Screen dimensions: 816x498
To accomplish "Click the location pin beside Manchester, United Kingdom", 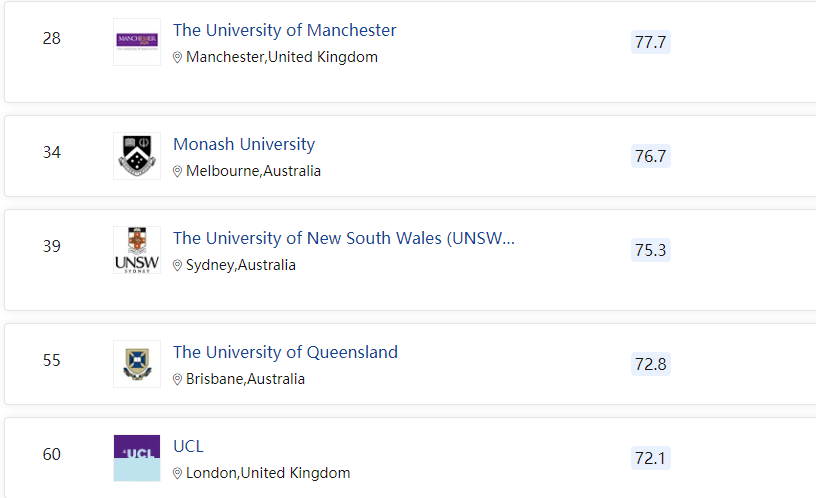I will pyautogui.click(x=178, y=58).
